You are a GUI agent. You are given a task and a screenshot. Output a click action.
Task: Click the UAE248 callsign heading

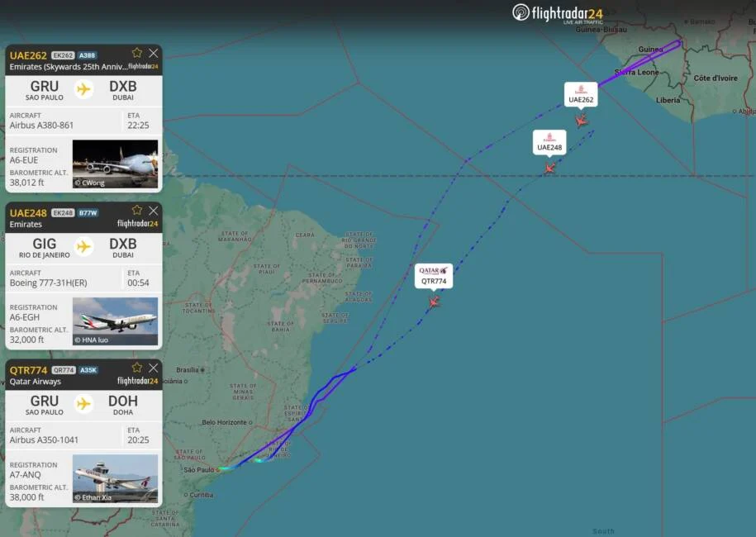pos(28,213)
